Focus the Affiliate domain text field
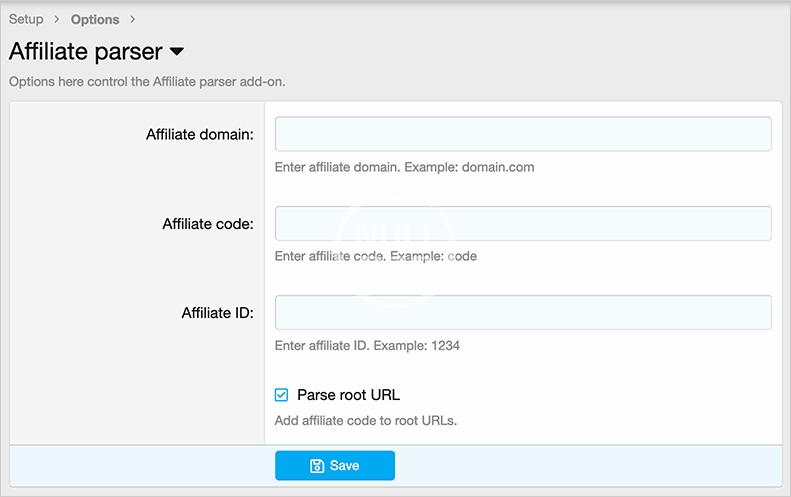791x497 pixels. tap(523, 134)
